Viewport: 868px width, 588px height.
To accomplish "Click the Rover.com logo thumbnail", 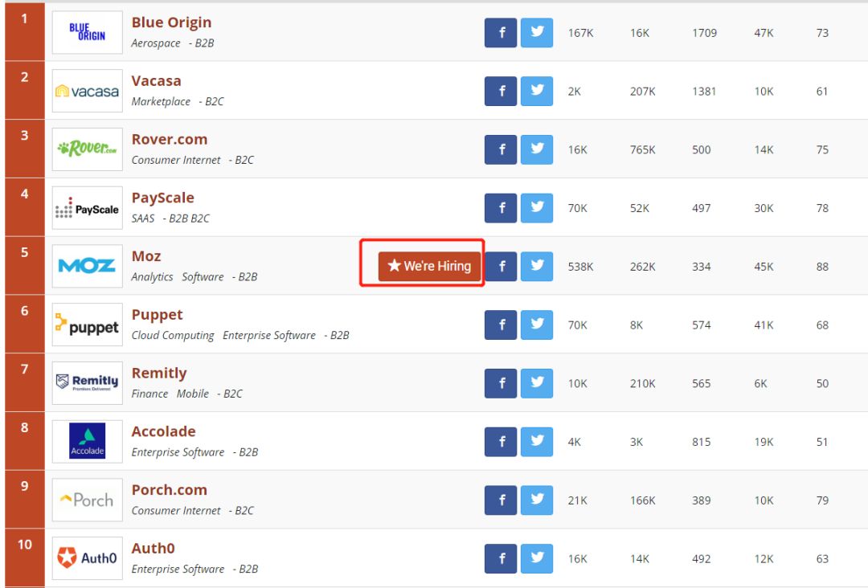I will coord(88,149).
